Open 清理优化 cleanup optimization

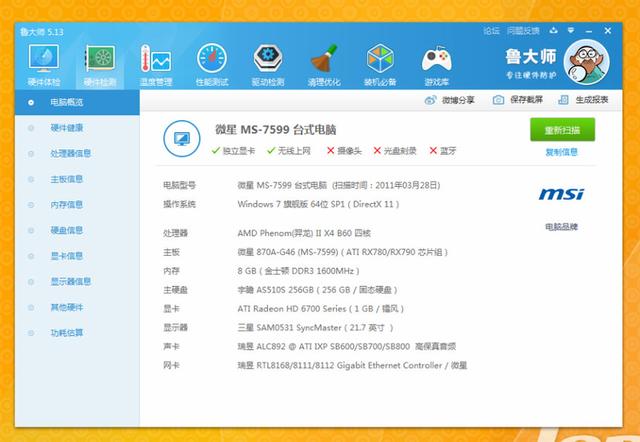[324, 65]
